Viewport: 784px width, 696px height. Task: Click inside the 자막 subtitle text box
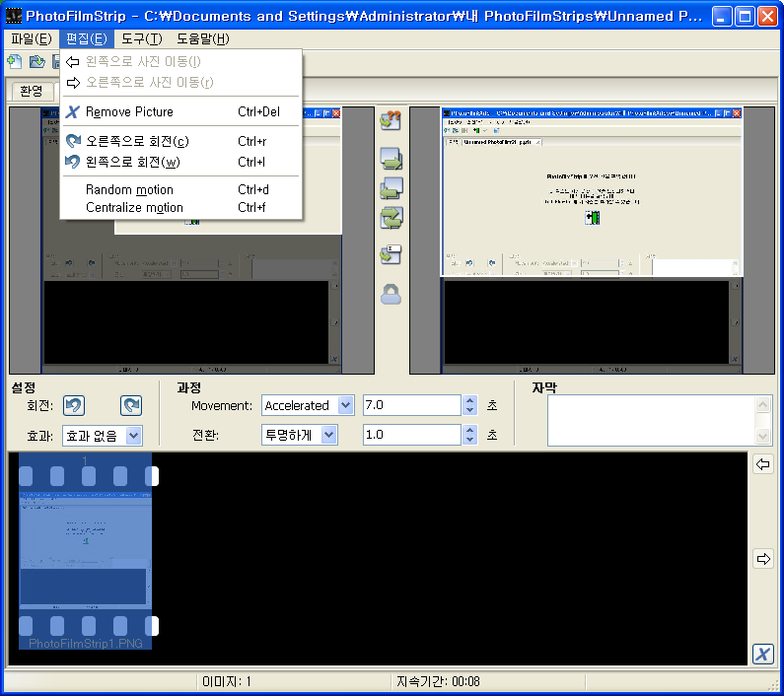[651, 420]
